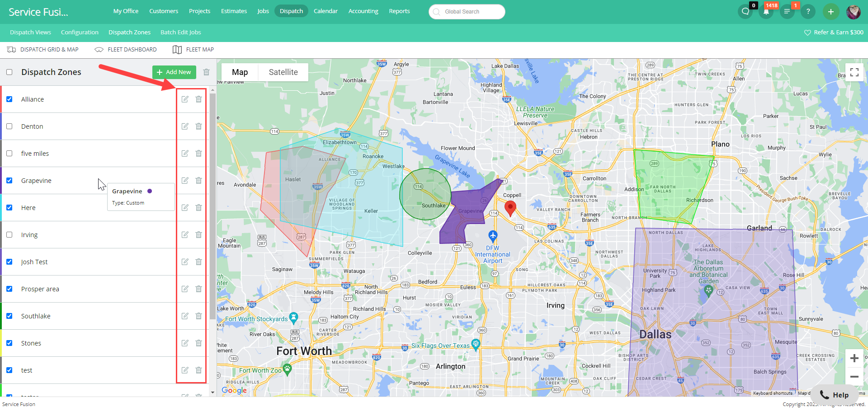
Task: Edit the five miles zone
Action: tap(185, 154)
